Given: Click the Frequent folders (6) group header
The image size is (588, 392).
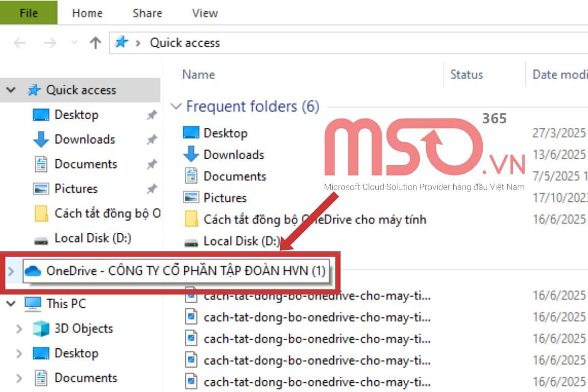Looking at the screenshot, I should pos(252,106).
